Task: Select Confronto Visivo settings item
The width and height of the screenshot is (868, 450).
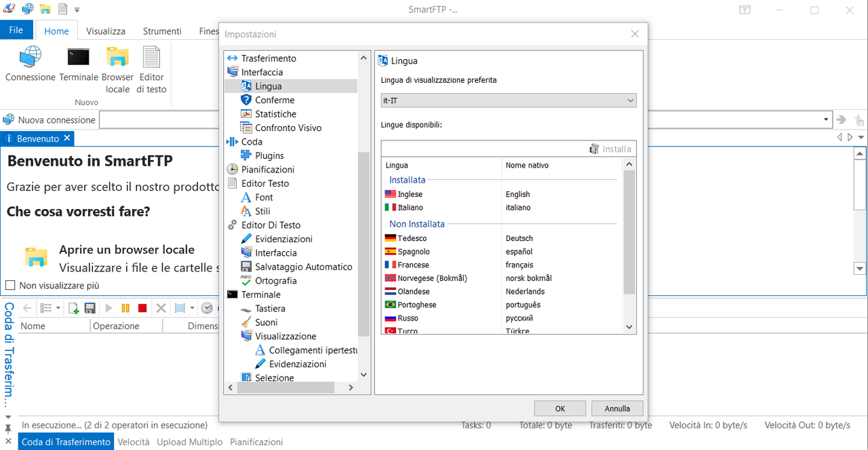Action: pyautogui.click(x=288, y=128)
